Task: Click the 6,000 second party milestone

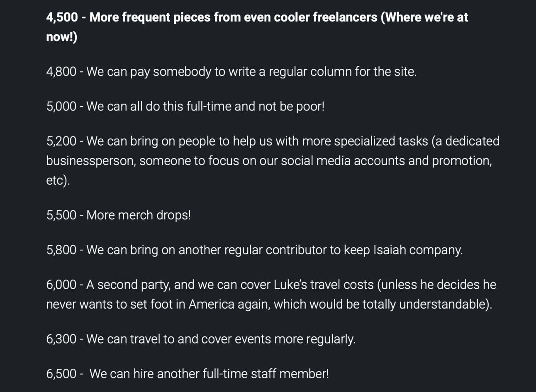Action: pyautogui.click(x=271, y=295)
